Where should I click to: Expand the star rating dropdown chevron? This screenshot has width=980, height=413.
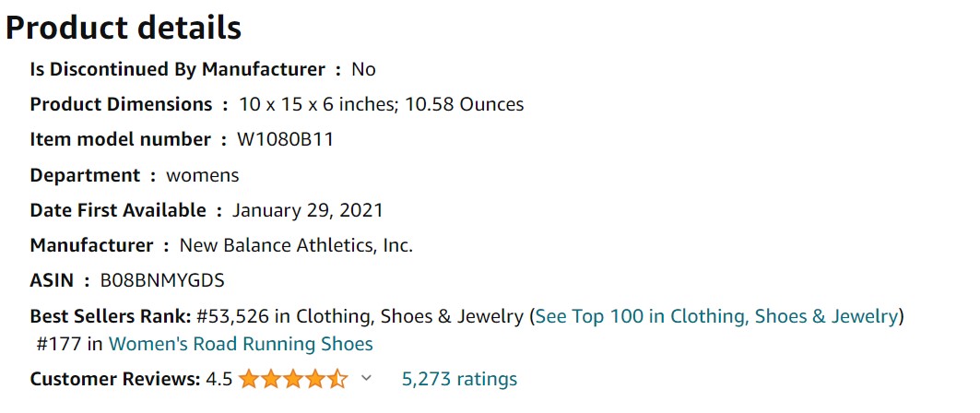point(367,378)
